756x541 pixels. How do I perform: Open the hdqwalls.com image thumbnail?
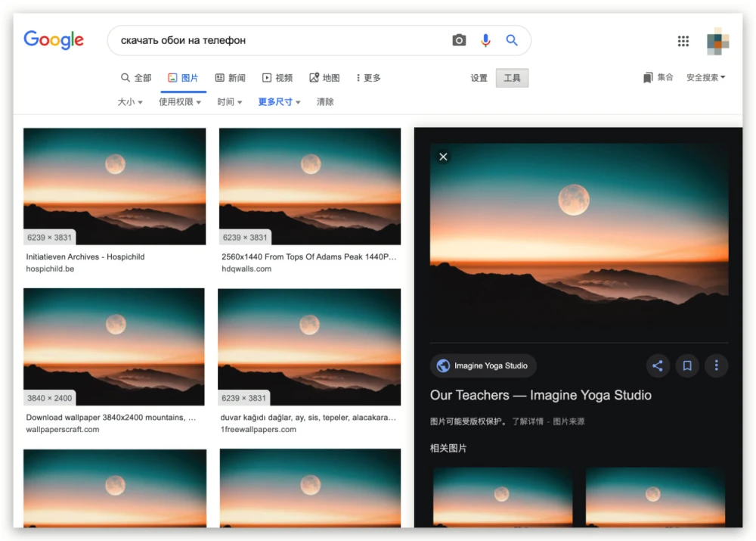pos(310,186)
